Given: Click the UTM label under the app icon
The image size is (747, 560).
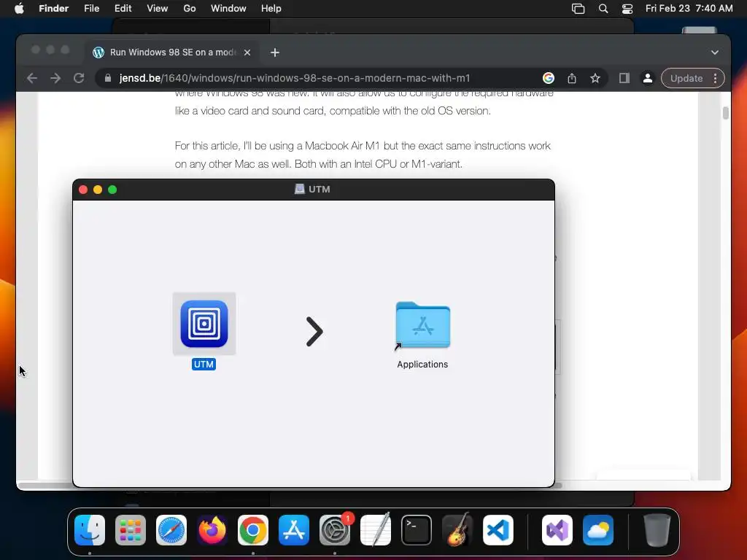Looking at the screenshot, I should point(204,365).
